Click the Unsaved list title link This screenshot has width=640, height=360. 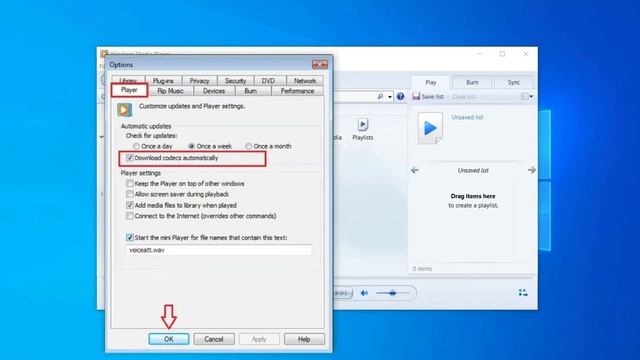click(x=467, y=117)
